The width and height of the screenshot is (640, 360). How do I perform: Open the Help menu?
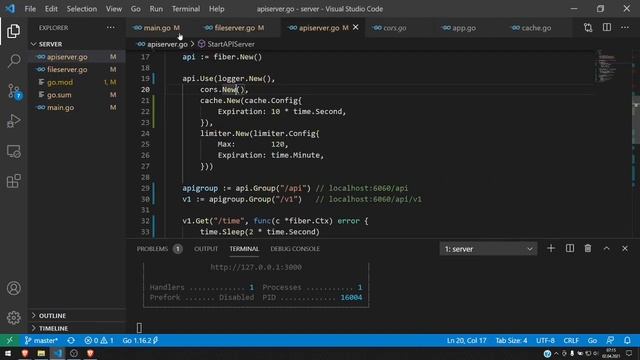[x=217, y=9]
